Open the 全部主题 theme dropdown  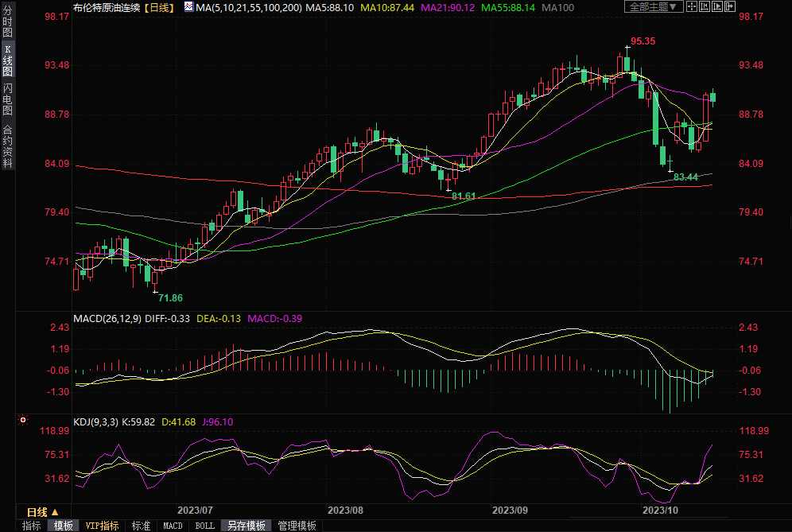pos(654,7)
